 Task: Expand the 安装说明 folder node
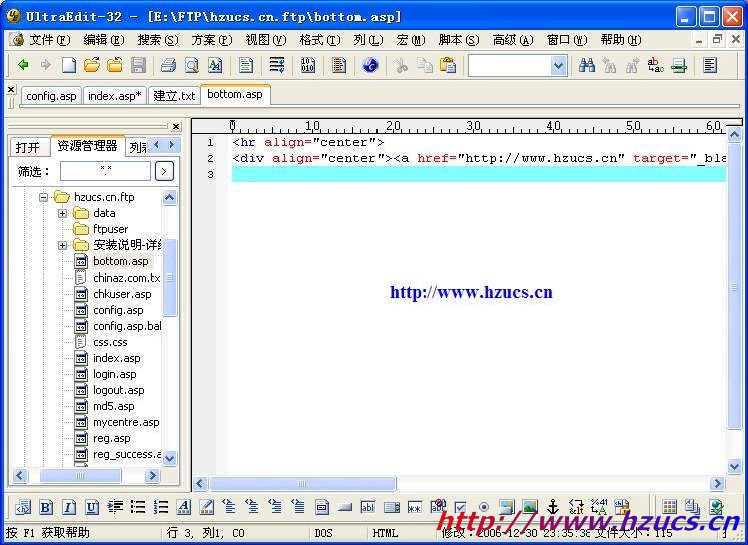click(62, 245)
